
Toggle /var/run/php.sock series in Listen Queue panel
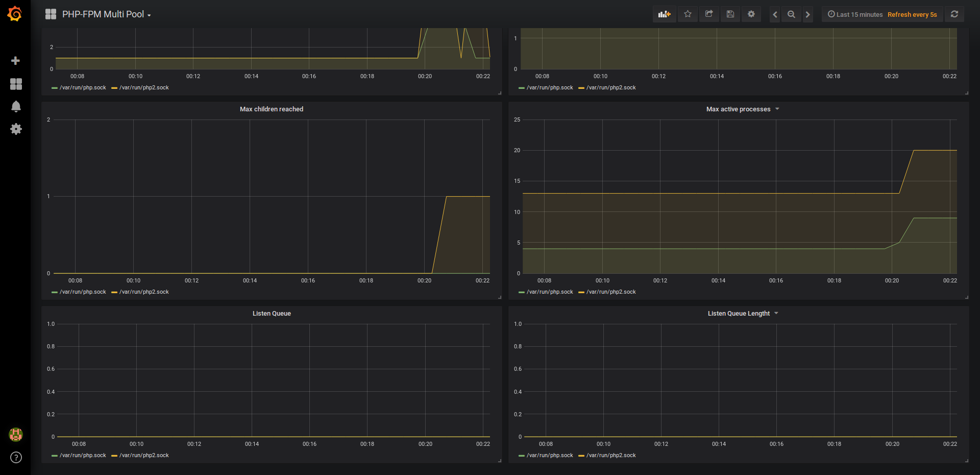pyautogui.click(x=83, y=456)
